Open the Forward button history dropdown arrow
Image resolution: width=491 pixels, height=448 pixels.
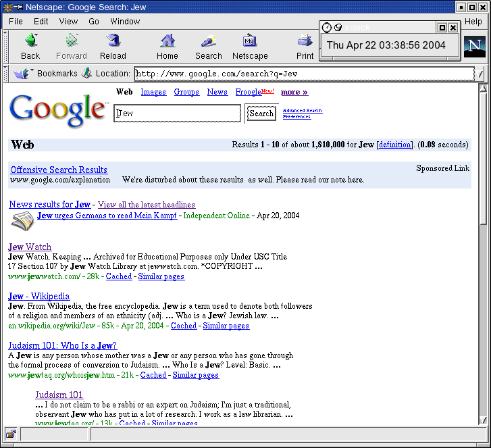[77, 34]
